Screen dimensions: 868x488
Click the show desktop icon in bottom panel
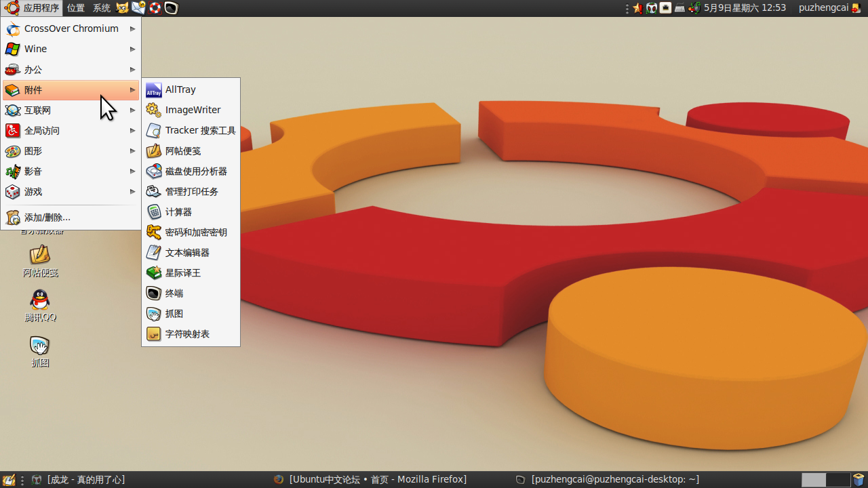click(9, 480)
